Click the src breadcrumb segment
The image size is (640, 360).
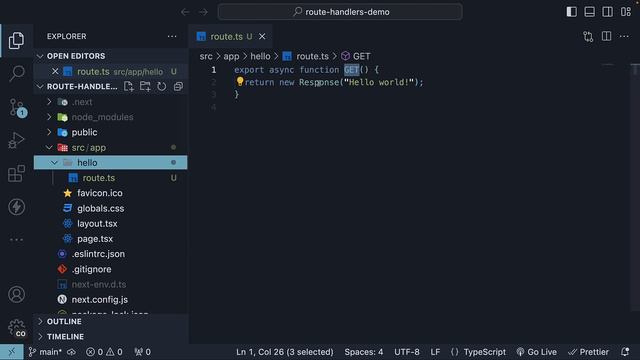pyautogui.click(x=206, y=56)
